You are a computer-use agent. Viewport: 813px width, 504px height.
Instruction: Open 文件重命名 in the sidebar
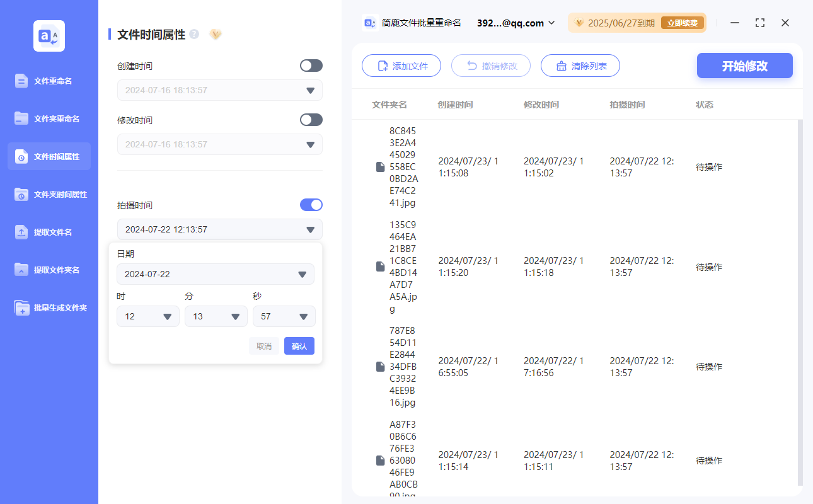click(49, 81)
